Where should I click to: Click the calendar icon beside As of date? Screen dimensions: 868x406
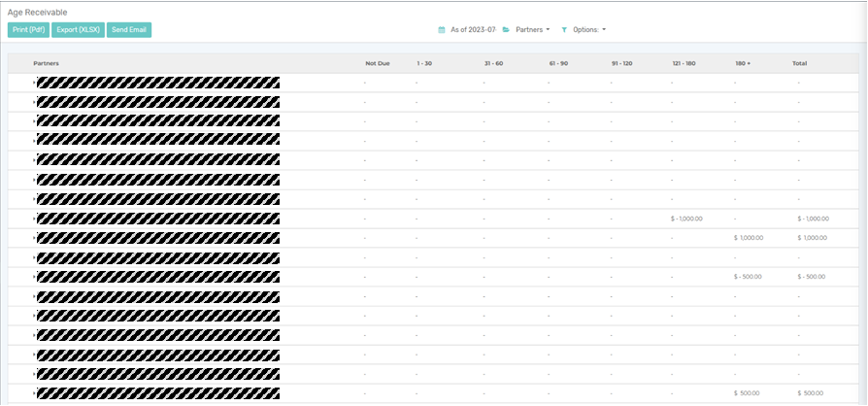[x=442, y=30]
